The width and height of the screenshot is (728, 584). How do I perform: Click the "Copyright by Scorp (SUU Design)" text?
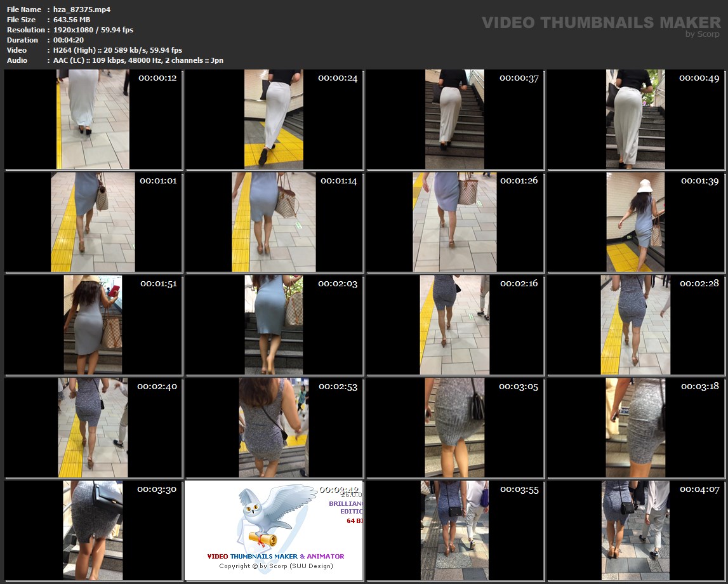(x=275, y=566)
